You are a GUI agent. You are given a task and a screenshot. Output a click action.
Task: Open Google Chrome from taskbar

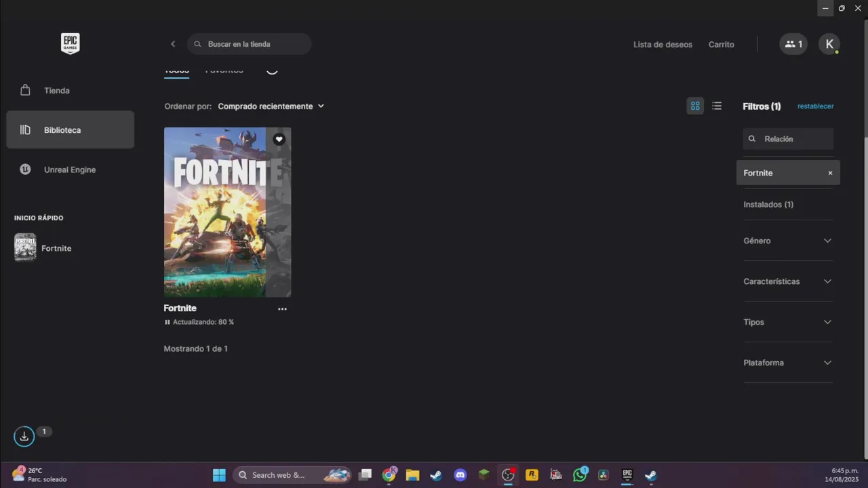coord(389,475)
